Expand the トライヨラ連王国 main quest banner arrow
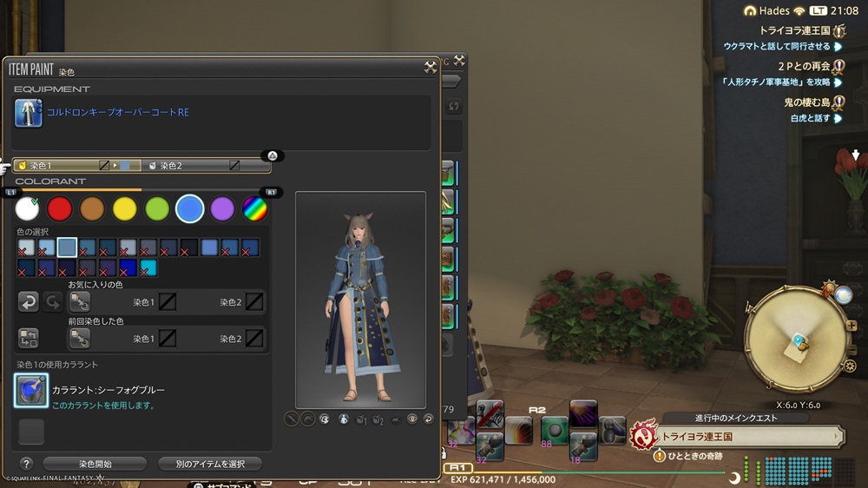 click(x=836, y=437)
